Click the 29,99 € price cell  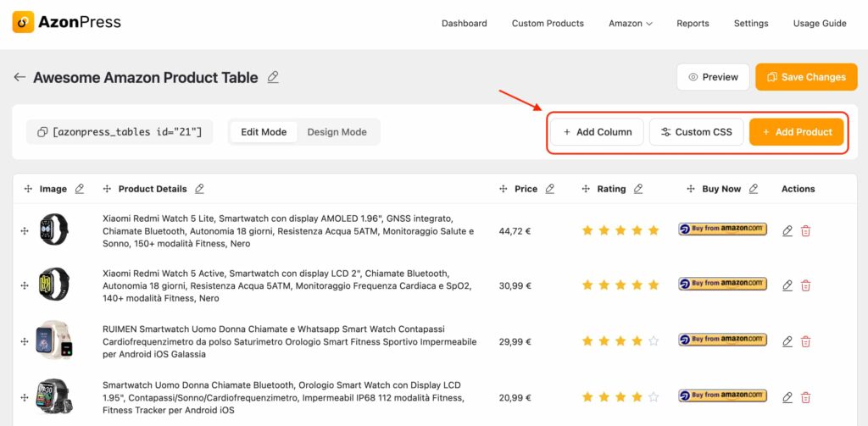click(x=515, y=342)
